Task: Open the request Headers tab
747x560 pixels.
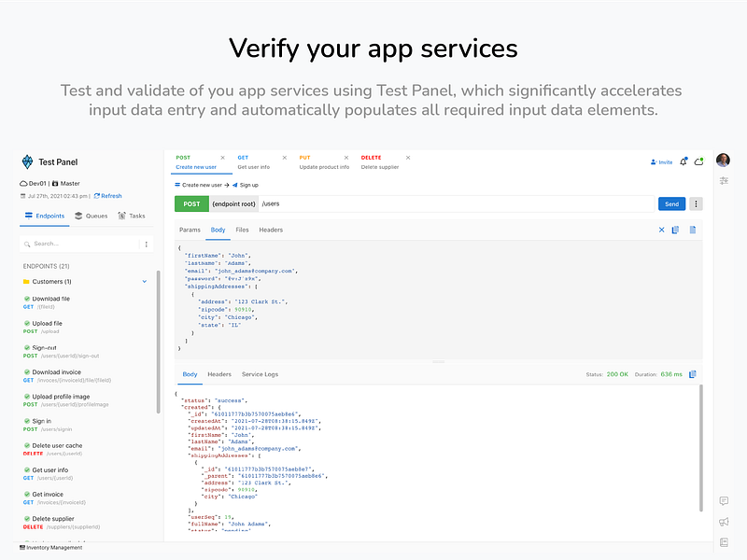Action: pyautogui.click(x=271, y=230)
